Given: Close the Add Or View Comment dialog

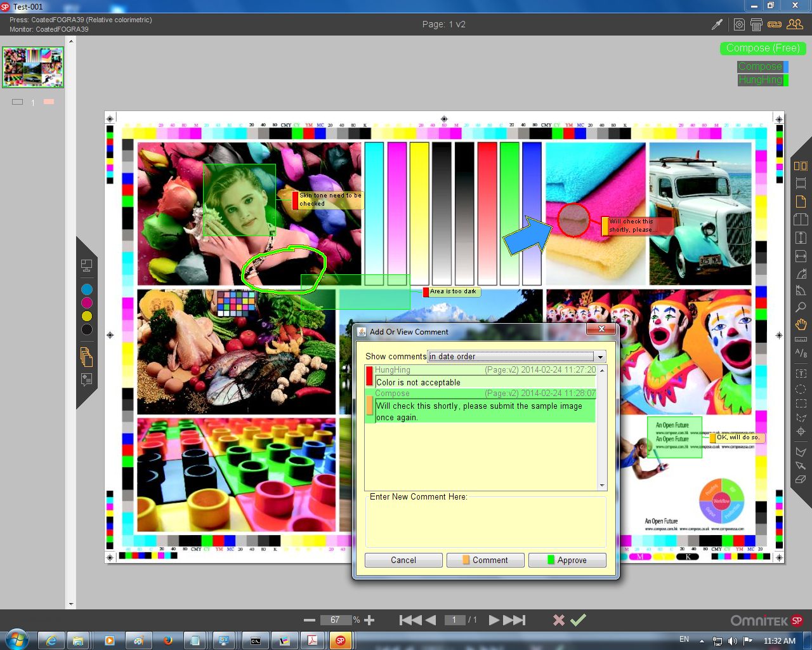Looking at the screenshot, I should click(600, 329).
